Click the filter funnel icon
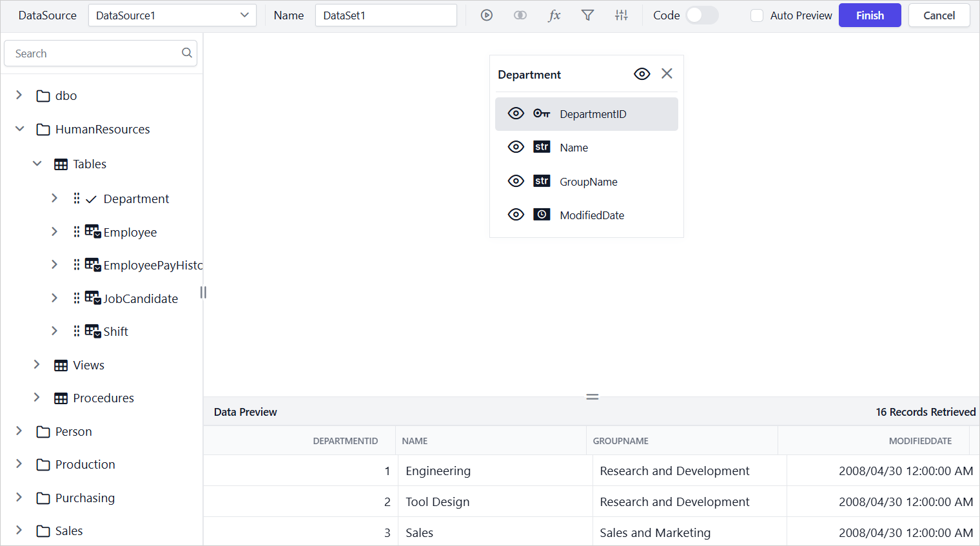This screenshot has width=980, height=546. click(587, 15)
